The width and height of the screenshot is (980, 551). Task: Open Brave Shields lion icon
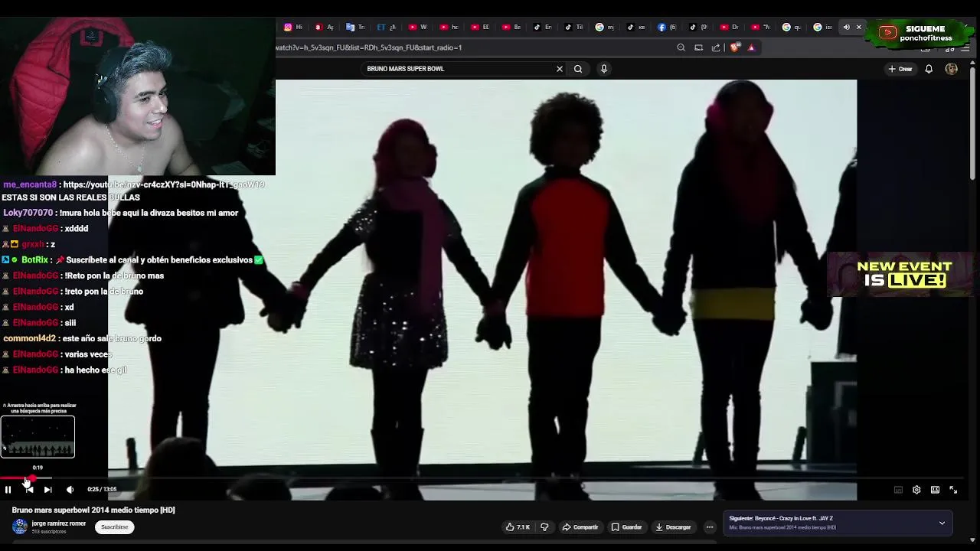(735, 47)
